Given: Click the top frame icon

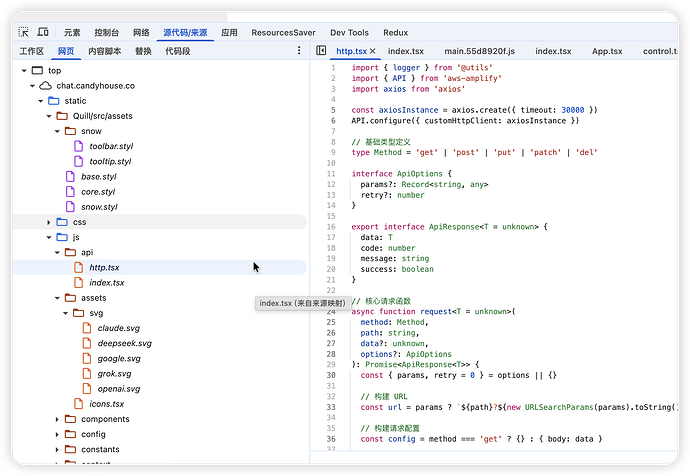Looking at the screenshot, I should coord(38,70).
